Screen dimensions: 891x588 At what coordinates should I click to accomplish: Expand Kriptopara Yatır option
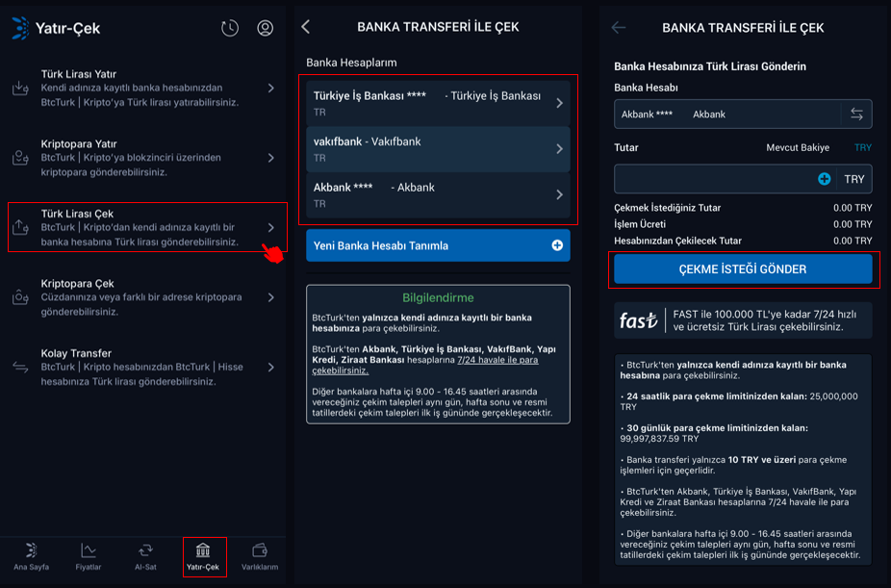pyautogui.click(x=144, y=158)
